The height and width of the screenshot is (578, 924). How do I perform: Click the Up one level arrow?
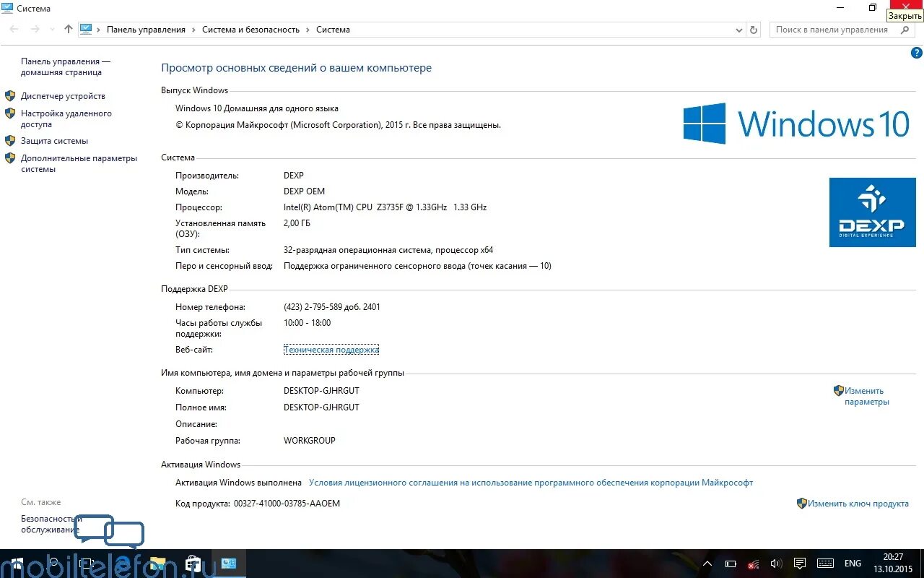(x=69, y=30)
